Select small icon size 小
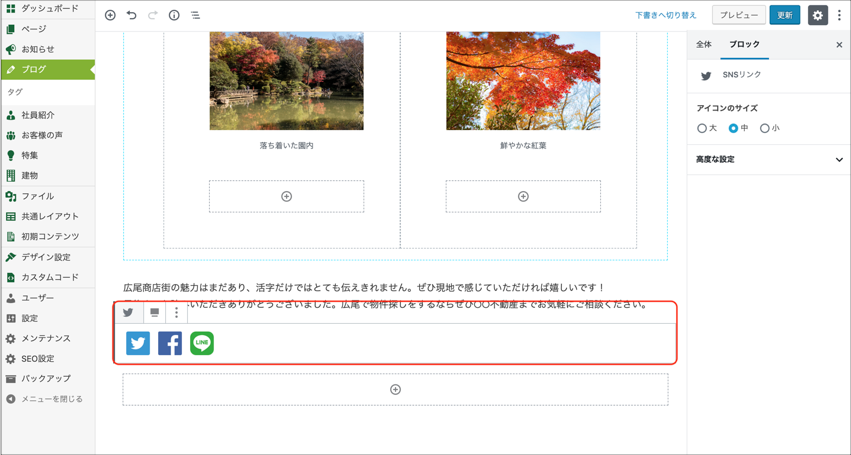Image resolution: width=851 pixels, height=455 pixels. (765, 128)
